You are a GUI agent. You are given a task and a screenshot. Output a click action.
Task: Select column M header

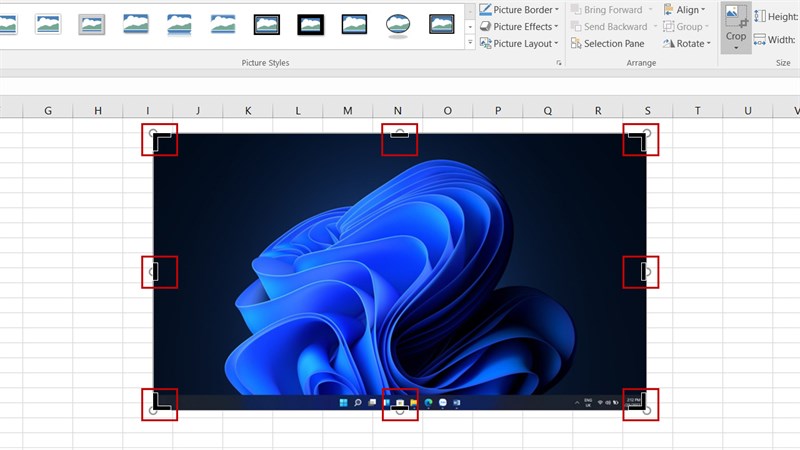(348, 111)
